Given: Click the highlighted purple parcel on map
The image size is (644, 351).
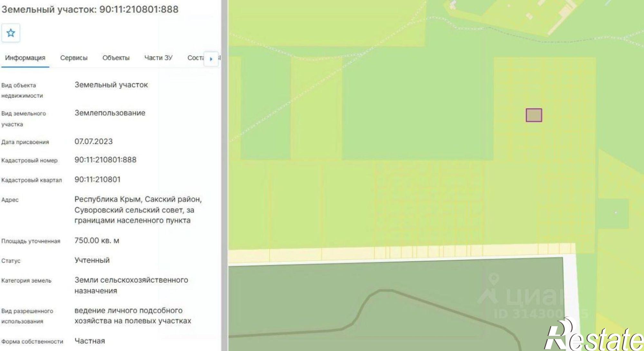Looking at the screenshot, I should [x=534, y=115].
